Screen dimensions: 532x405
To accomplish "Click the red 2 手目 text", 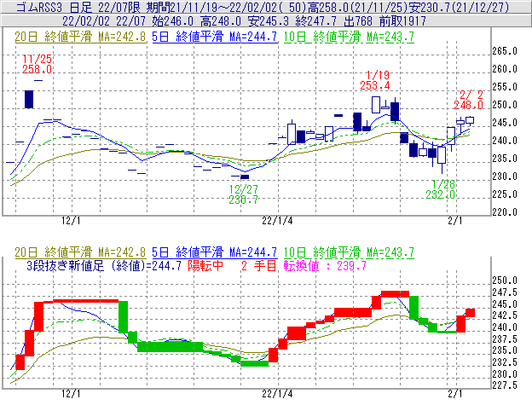I will coord(259,265).
